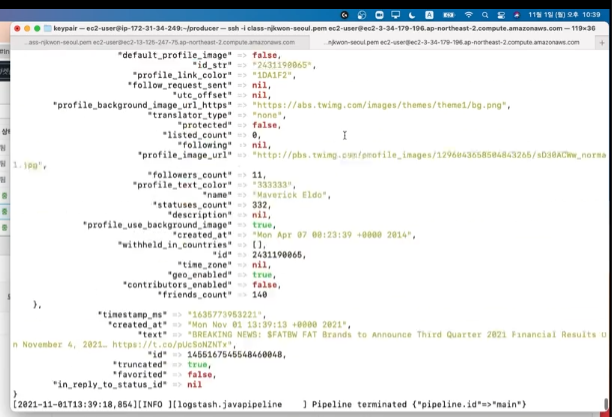The image size is (612, 417).
Task: Click the followers_count value 11
Action: [x=257, y=175]
